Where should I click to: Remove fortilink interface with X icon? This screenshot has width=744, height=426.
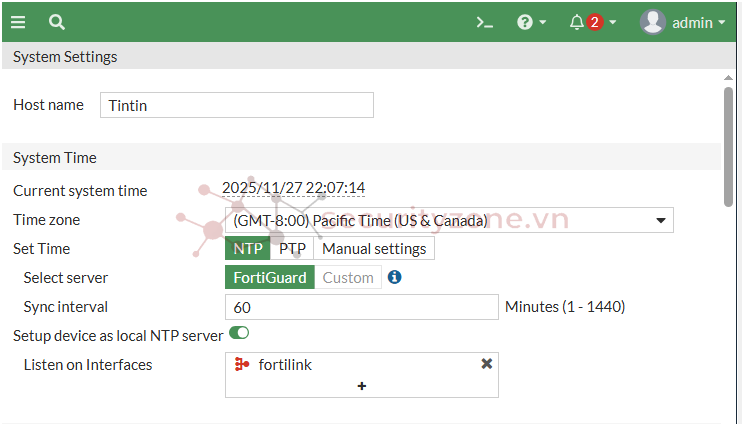point(486,364)
